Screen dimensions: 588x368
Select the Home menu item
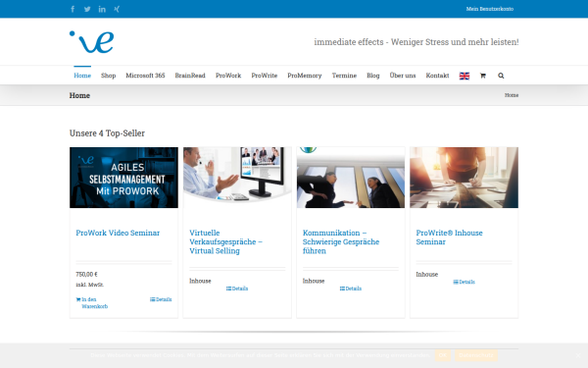pos(82,76)
